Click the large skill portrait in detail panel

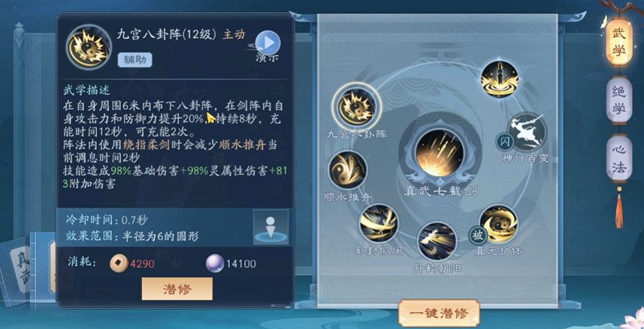(89, 47)
